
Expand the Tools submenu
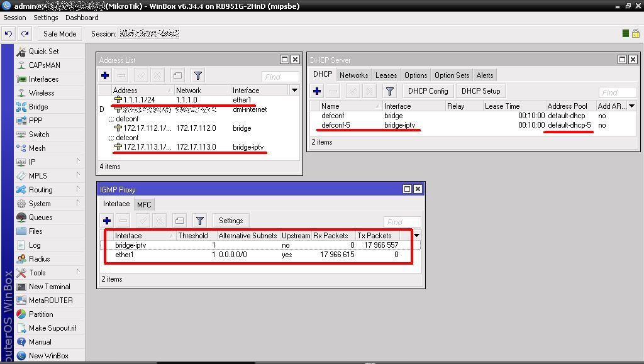(x=49, y=272)
